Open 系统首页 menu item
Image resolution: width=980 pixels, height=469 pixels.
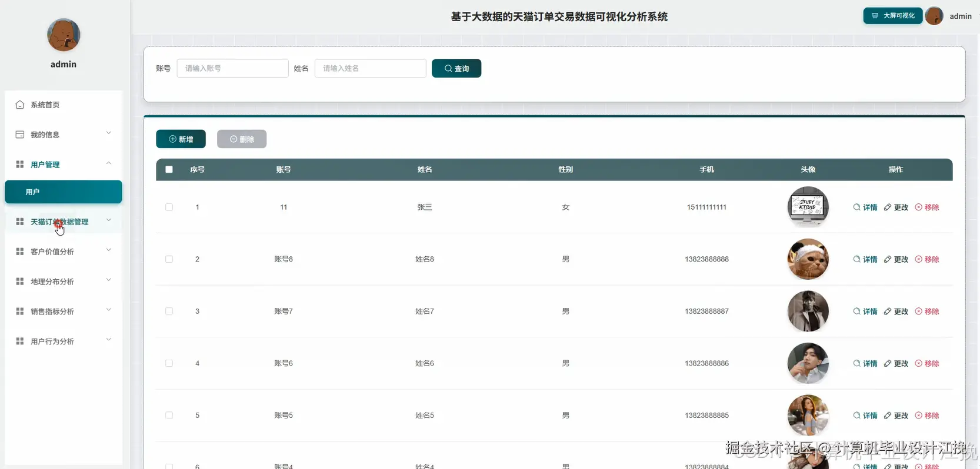(x=64, y=105)
